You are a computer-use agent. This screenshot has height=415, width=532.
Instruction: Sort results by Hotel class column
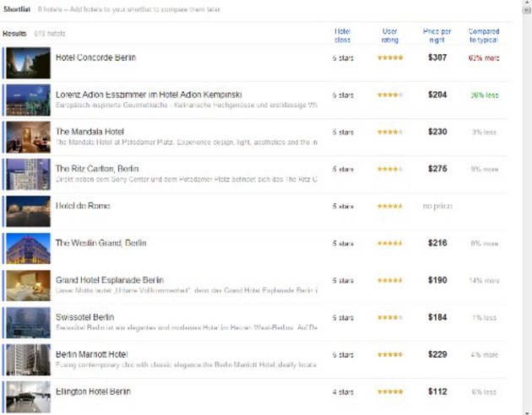pos(343,35)
